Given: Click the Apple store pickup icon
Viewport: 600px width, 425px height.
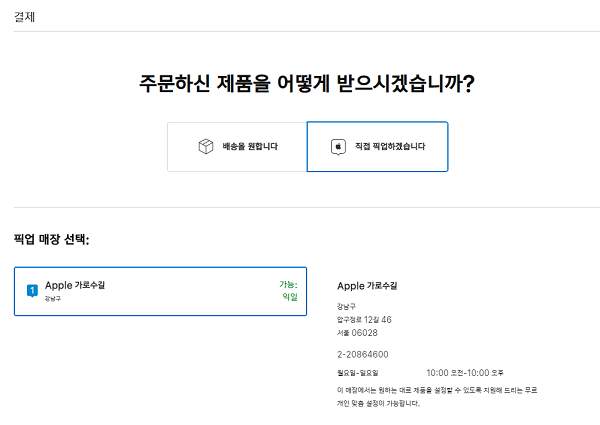Looking at the screenshot, I should [x=338, y=147].
